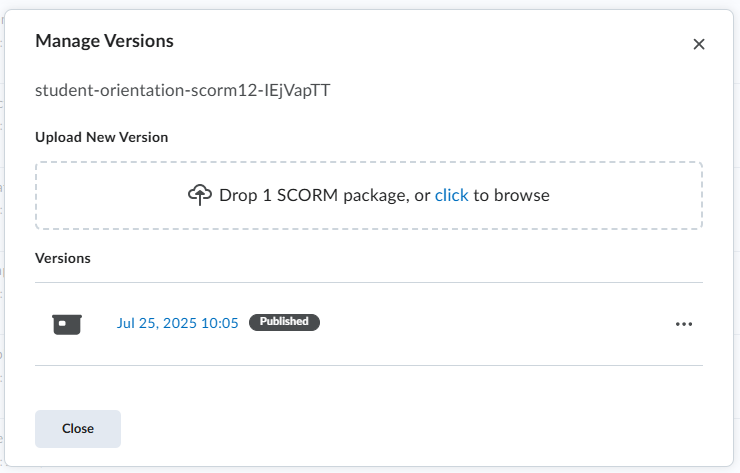
Task: Click the cloud upload icon
Action: pyautogui.click(x=200, y=194)
